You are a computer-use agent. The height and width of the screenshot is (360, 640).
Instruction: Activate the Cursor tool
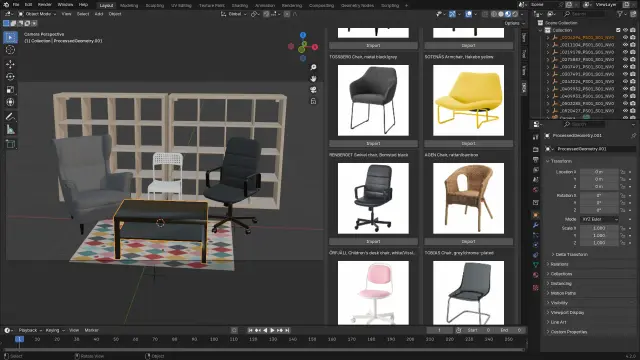click(x=11, y=50)
